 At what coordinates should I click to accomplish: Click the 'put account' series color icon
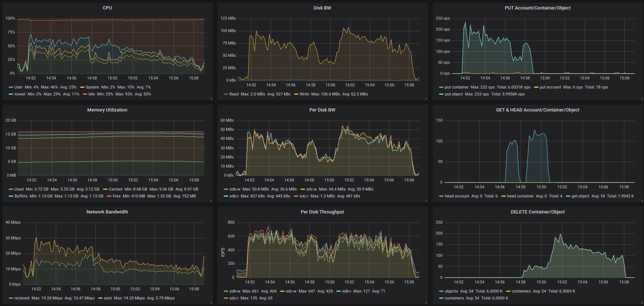(x=536, y=87)
